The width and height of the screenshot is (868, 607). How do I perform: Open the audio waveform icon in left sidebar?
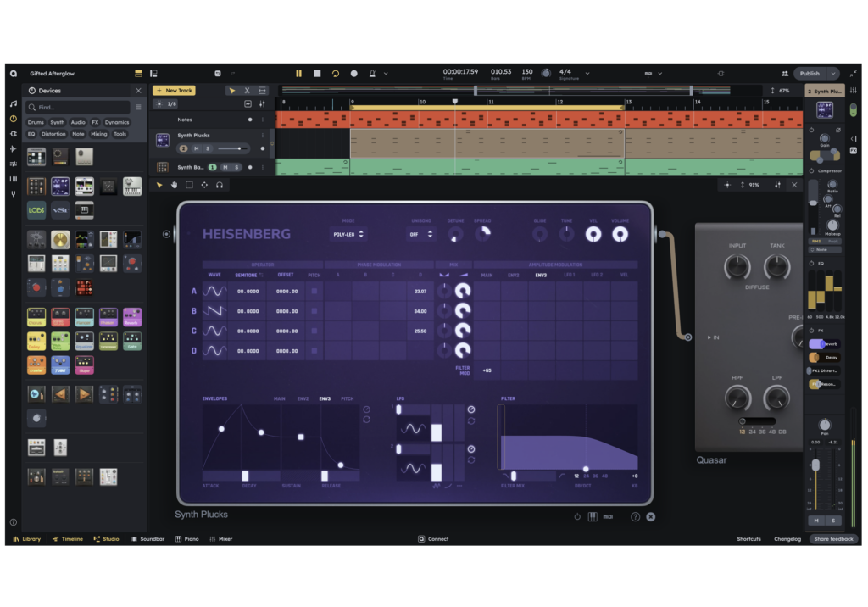(x=14, y=148)
